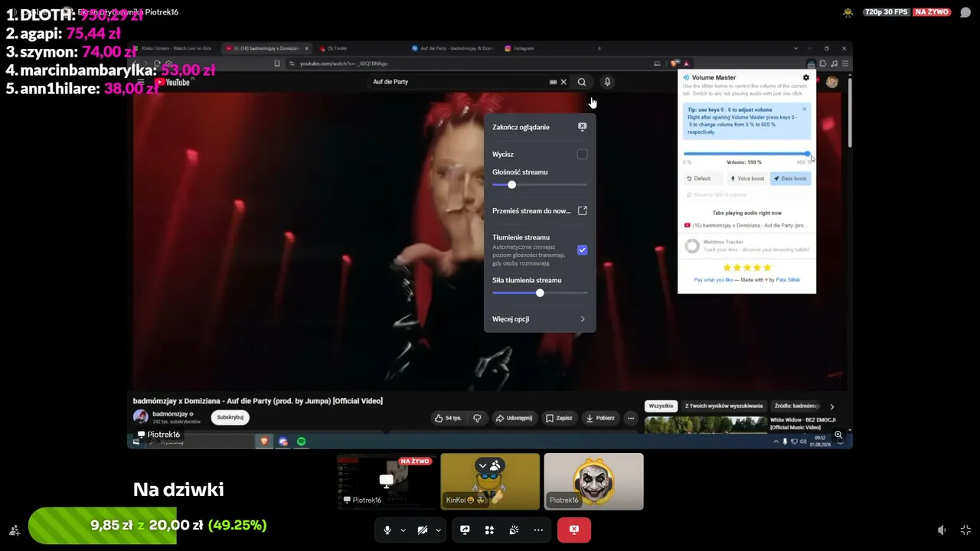Invite friends via add-user icon

click(15, 530)
